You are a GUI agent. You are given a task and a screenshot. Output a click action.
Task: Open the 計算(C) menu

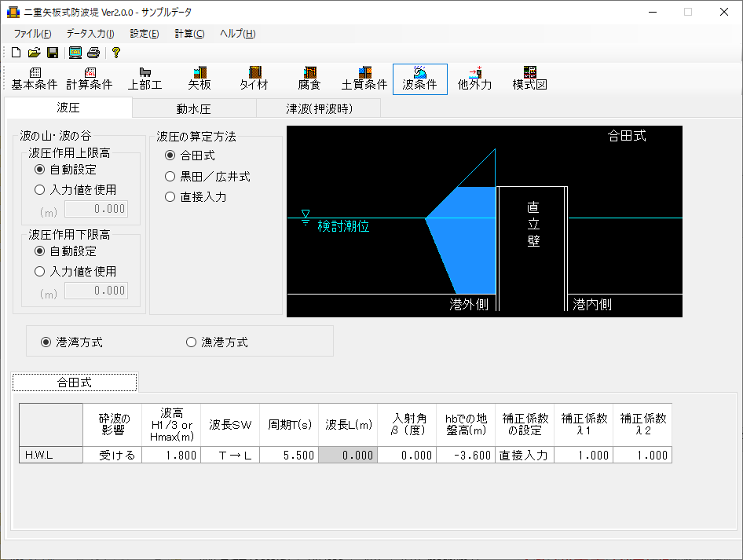point(189,34)
